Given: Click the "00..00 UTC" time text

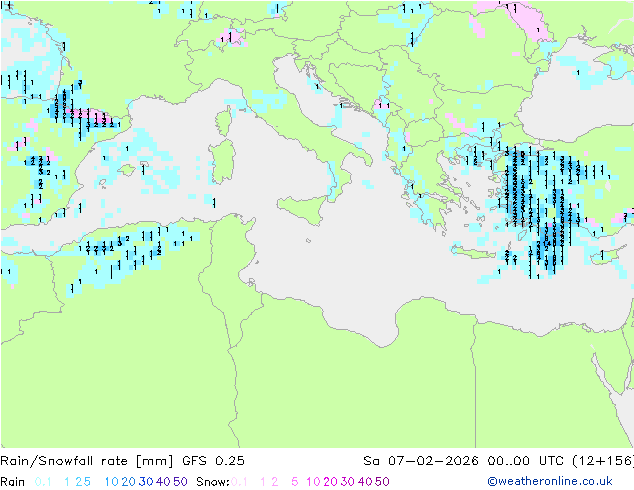Looking at the screenshot, I should click(526, 461).
